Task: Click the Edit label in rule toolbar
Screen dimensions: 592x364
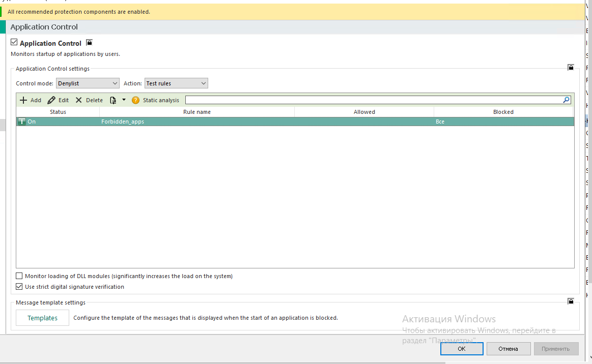Action: click(64, 100)
